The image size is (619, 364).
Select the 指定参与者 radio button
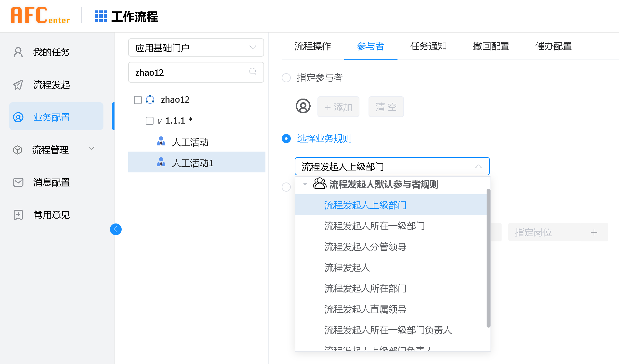[x=286, y=78]
